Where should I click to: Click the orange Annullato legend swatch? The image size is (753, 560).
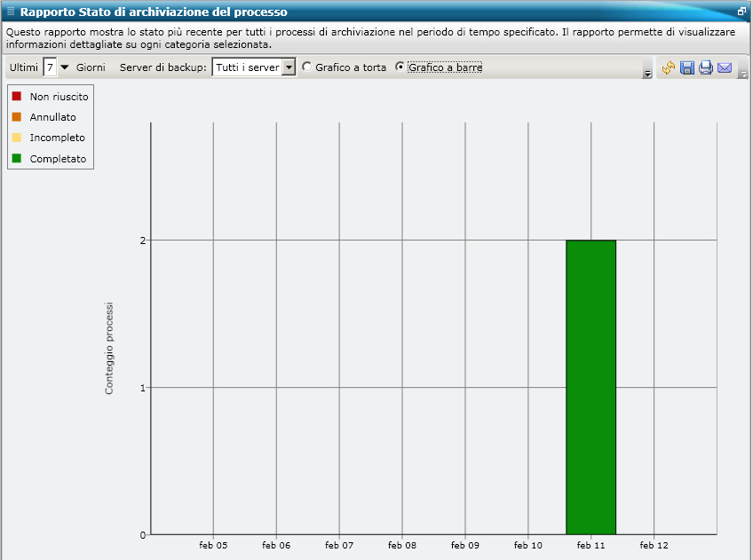(17, 116)
